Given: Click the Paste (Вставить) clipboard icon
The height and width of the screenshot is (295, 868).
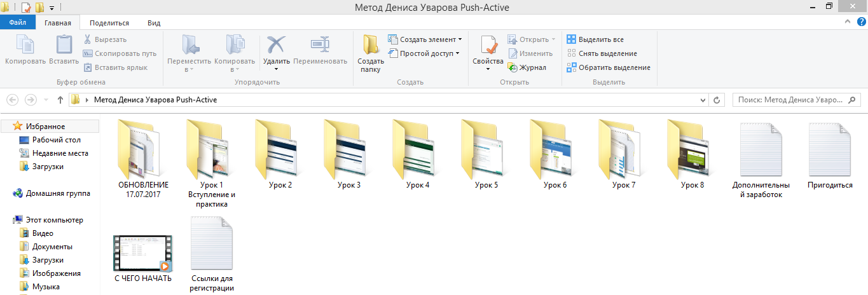Looking at the screenshot, I should pos(64,45).
